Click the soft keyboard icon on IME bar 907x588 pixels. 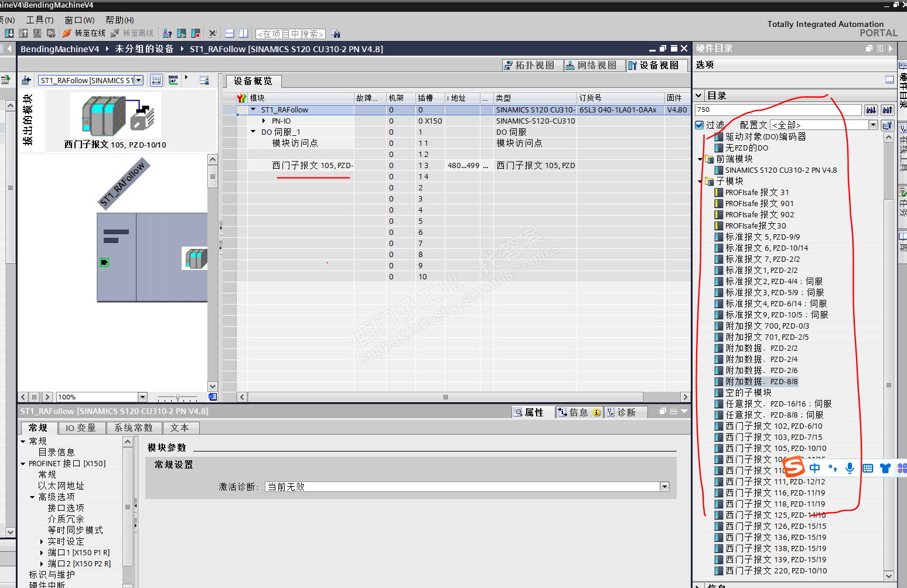[868, 468]
